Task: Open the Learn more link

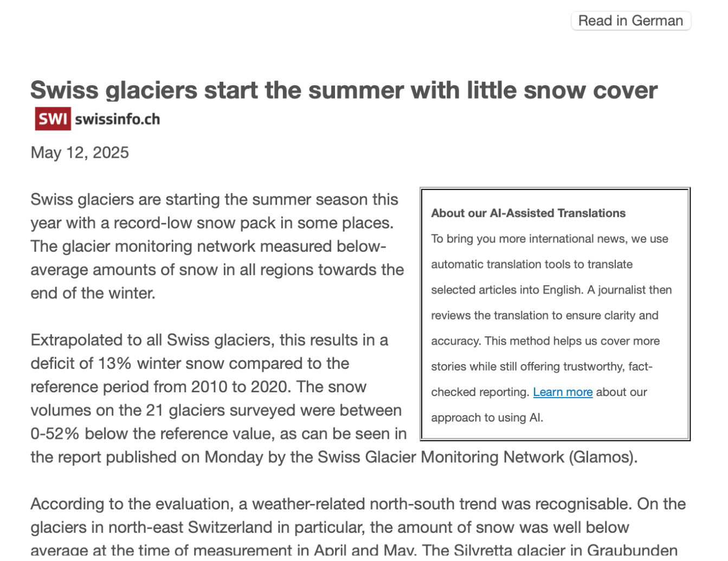Action: pyautogui.click(x=563, y=392)
